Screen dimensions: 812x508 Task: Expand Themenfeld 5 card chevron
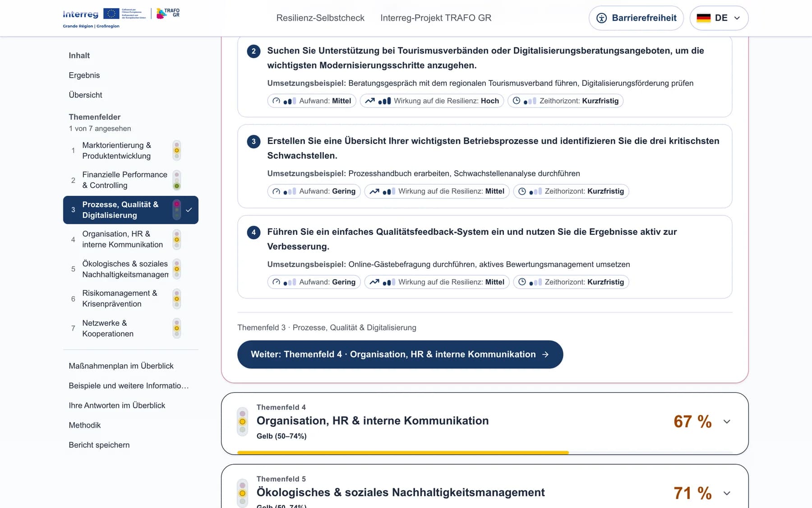pos(727,493)
